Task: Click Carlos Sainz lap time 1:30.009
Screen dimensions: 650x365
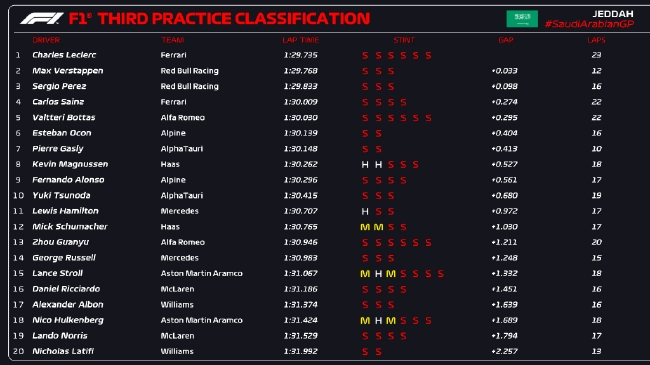Action: (x=301, y=102)
